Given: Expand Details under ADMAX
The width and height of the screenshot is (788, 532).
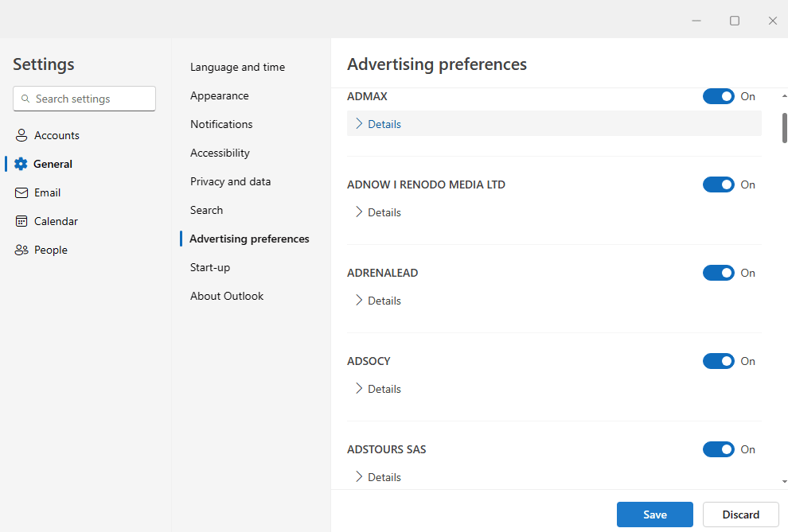Looking at the screenshot, I should (x=377, y=123).
